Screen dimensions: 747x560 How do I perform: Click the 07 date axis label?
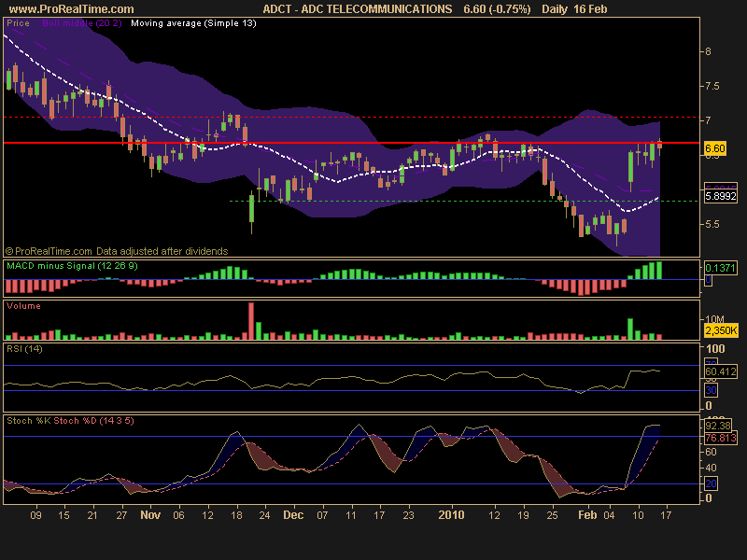coord(322,515)
